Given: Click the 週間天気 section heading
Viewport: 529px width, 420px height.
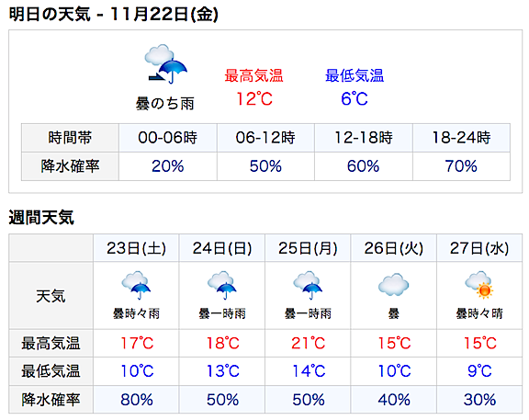Looking at the screenshot, I should click(x=41, y=217).
